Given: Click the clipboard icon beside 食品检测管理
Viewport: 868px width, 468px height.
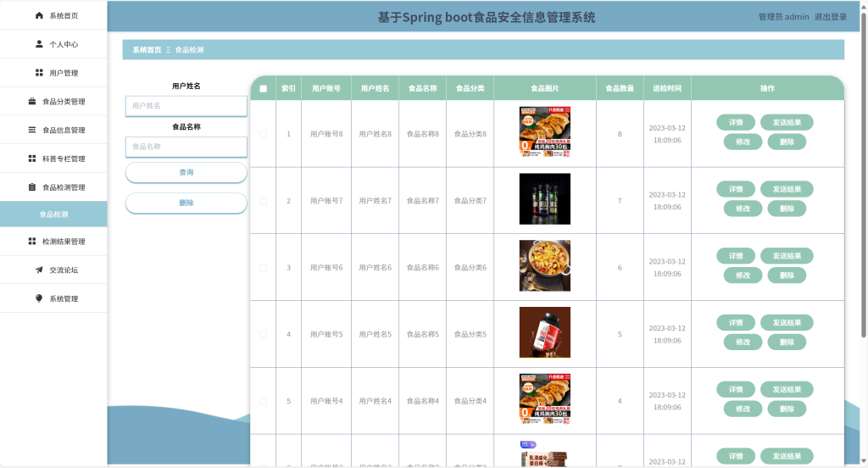Looking at the screenshot, I should click(32, 187).
